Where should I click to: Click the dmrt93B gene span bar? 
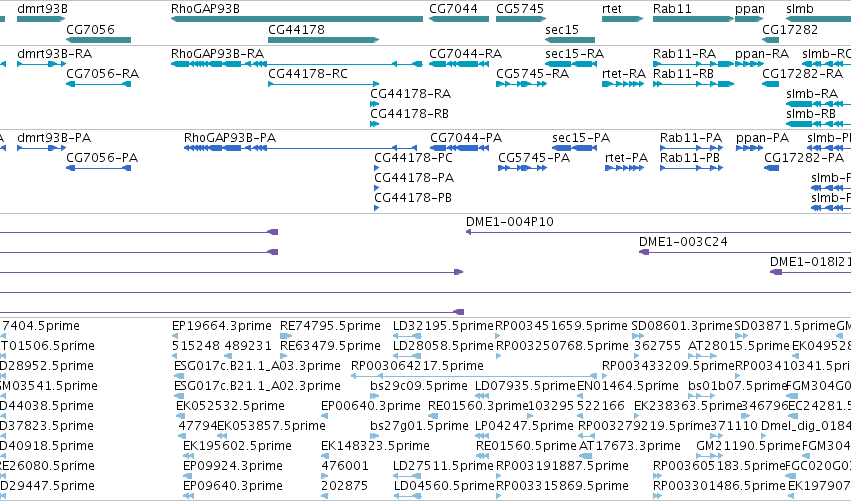pyautogui.click(x=41, y=19)
